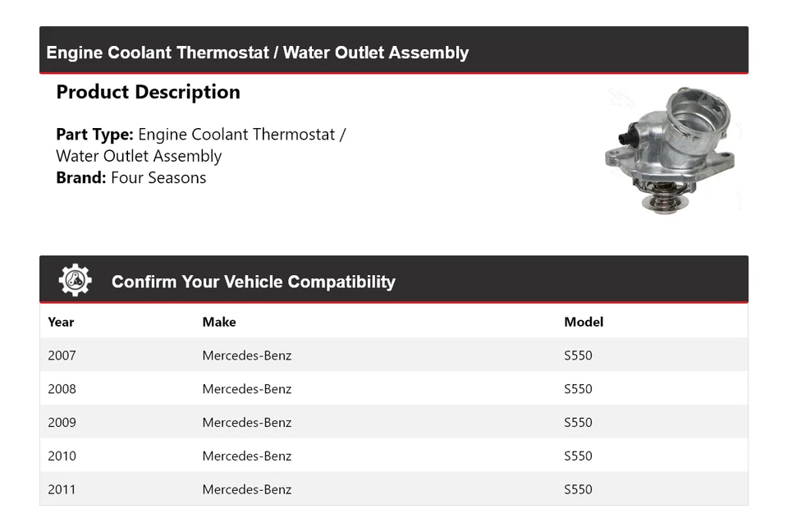This screenshot has height=532, width=788.
Task: Click S550 in the 2010 row
Action: [x=578, y=456]
